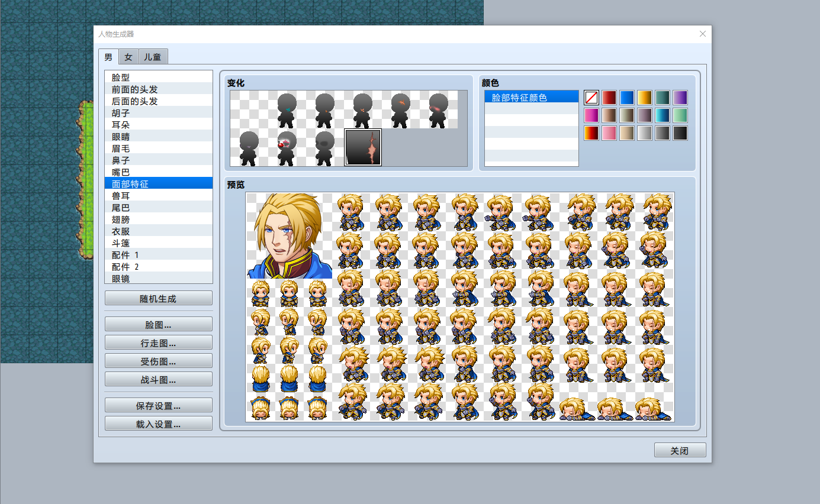The height and width of the screenshot is (504, 820).
Task: Click the 行走图... button
Action: (x=159, y=343)
